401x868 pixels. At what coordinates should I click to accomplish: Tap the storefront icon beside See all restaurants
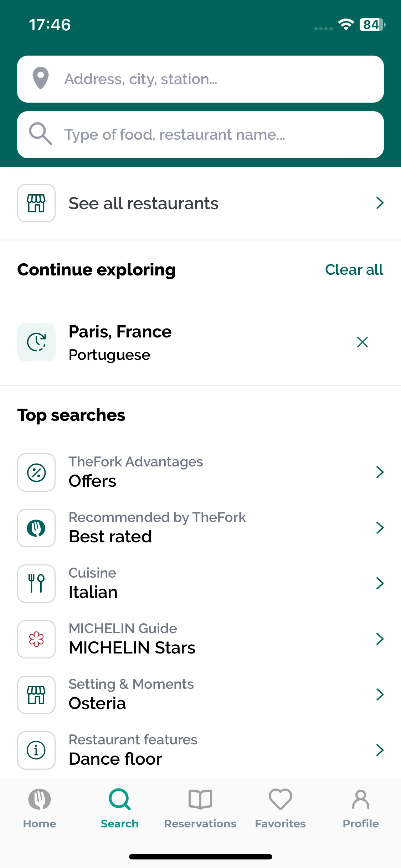(36, 203)
